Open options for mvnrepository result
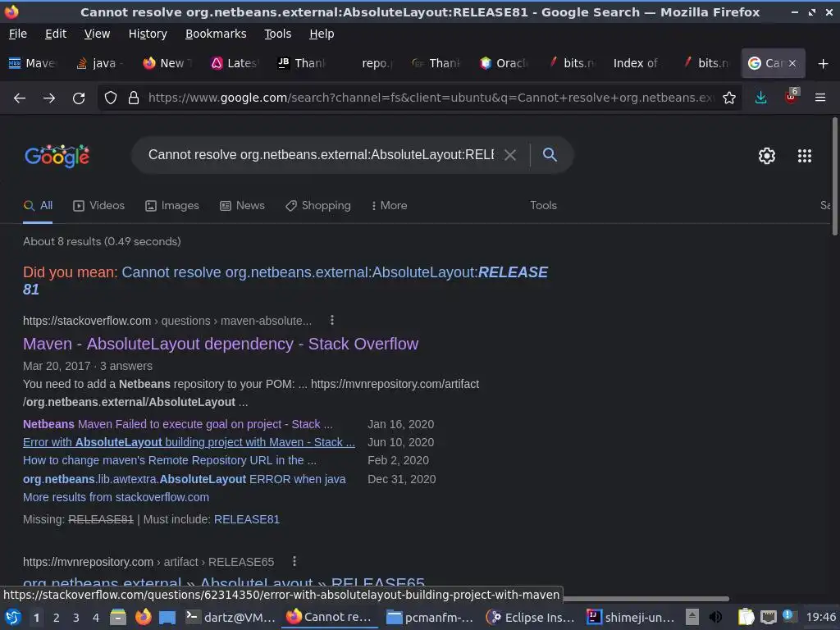The image size is (840, 630). [x=294, y=561]
